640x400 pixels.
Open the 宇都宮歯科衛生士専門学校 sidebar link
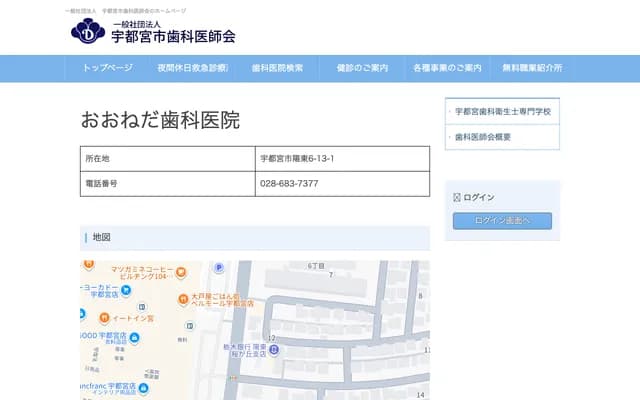(503, 111)
